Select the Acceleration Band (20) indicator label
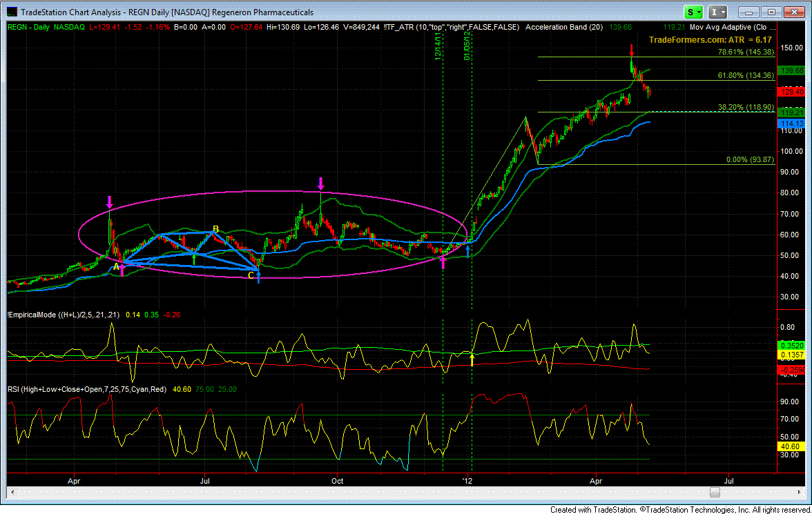Screen dimensions: 812x514 564,27
